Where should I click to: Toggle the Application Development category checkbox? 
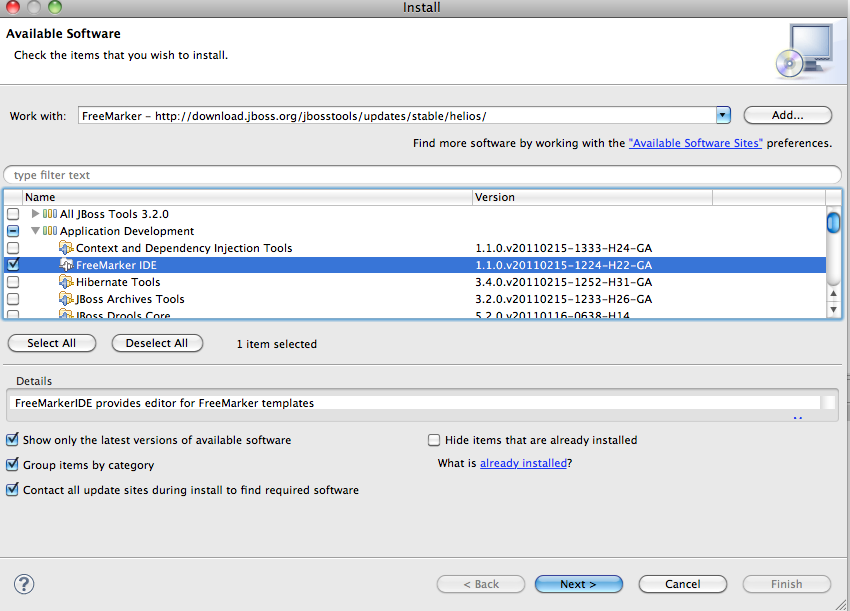pos(13,231)
